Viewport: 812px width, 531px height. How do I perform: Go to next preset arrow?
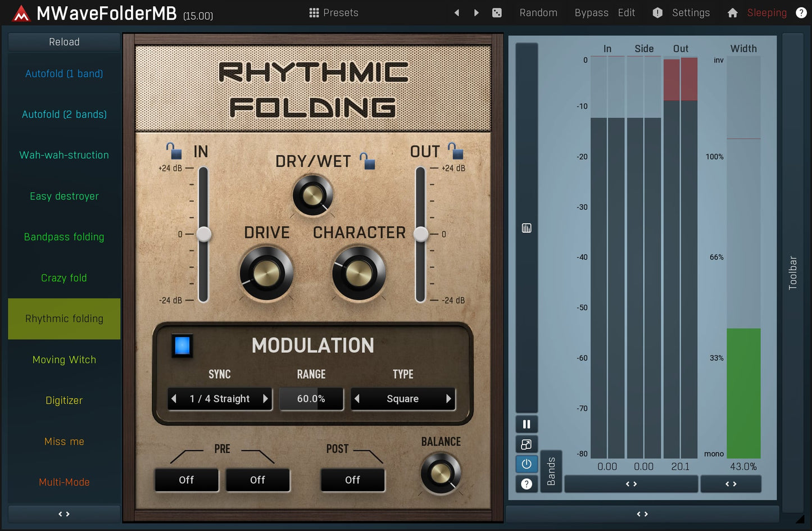477,12
